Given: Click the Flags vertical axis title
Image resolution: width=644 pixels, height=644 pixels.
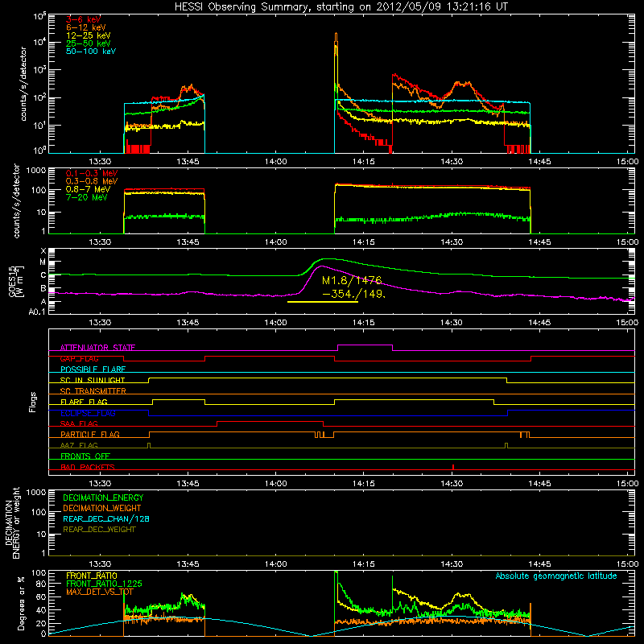Looking at the screenshot, I should pos(33,402).
